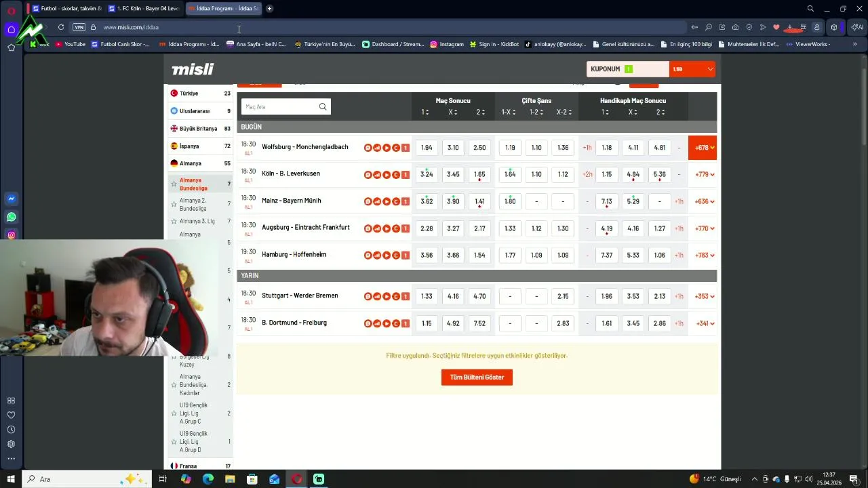
Task: Pick odds 7.52 for Freiburg win
Action: 479,323
